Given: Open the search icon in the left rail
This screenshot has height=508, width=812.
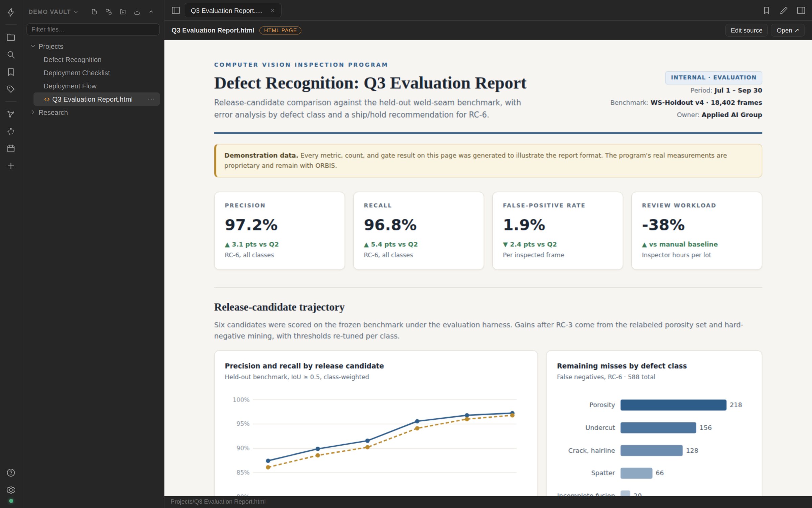Looking at the screenshot, I should click(x=11, y=55).
